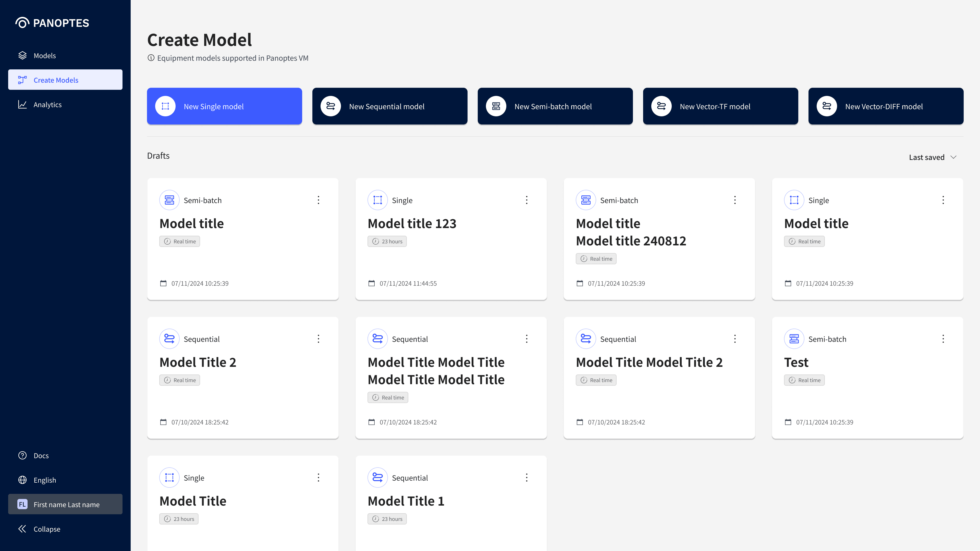The height and width of the screenshot is (551, 980).
Task: Open the Model title 240812 draft card
Action: [631, 240]
